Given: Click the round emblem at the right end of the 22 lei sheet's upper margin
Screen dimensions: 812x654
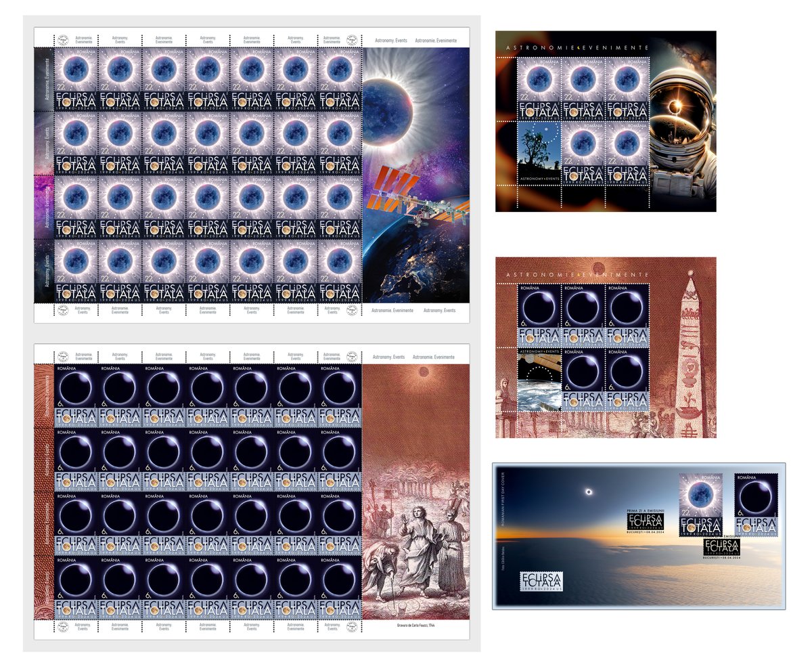Looking at the screenshot, I should (x=351, y=39).
